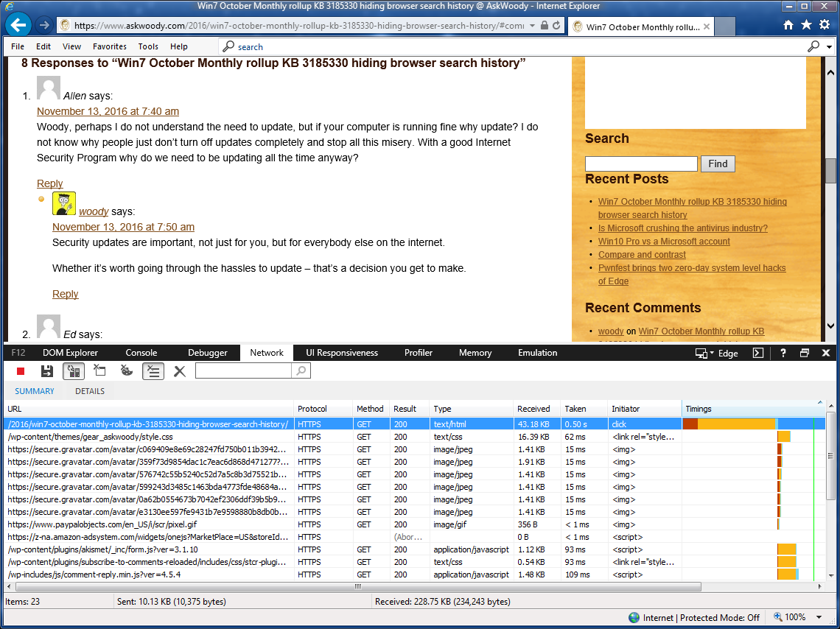Open the woody commenter name link

(x=94, y=211)
